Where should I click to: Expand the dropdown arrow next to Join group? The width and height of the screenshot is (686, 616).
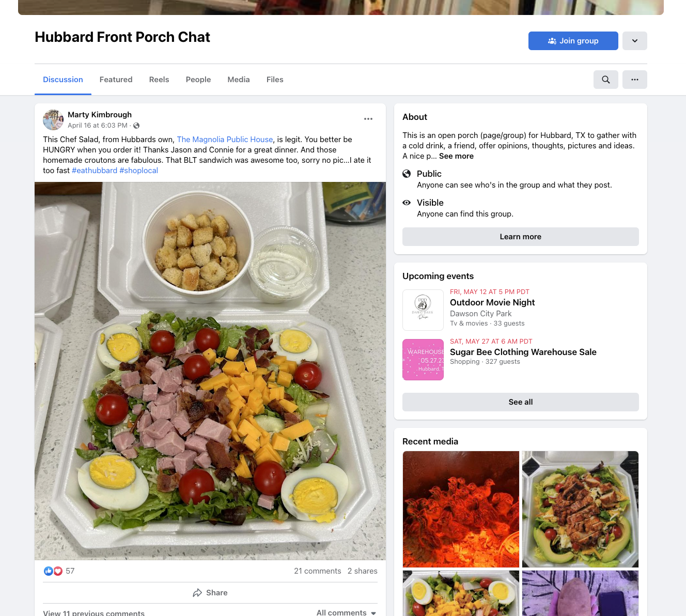click(635, 41)
